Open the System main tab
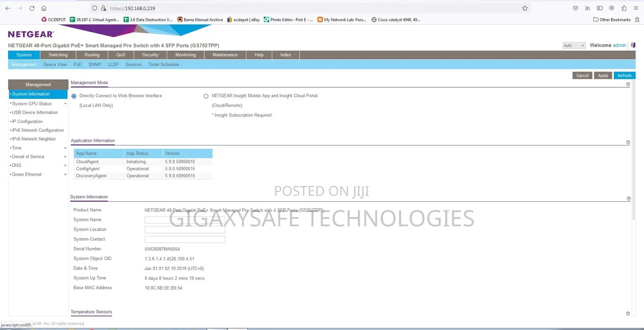The height and width of the screenshot is (330, 644). (24, 55)
